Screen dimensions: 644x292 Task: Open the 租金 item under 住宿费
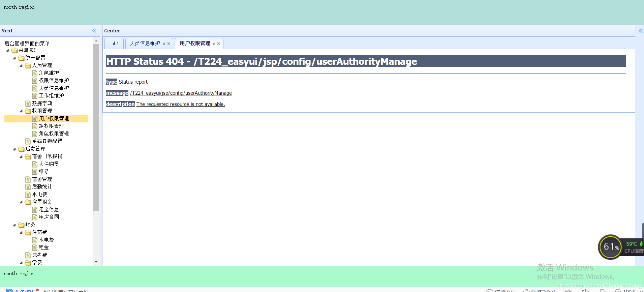(44, 247)
